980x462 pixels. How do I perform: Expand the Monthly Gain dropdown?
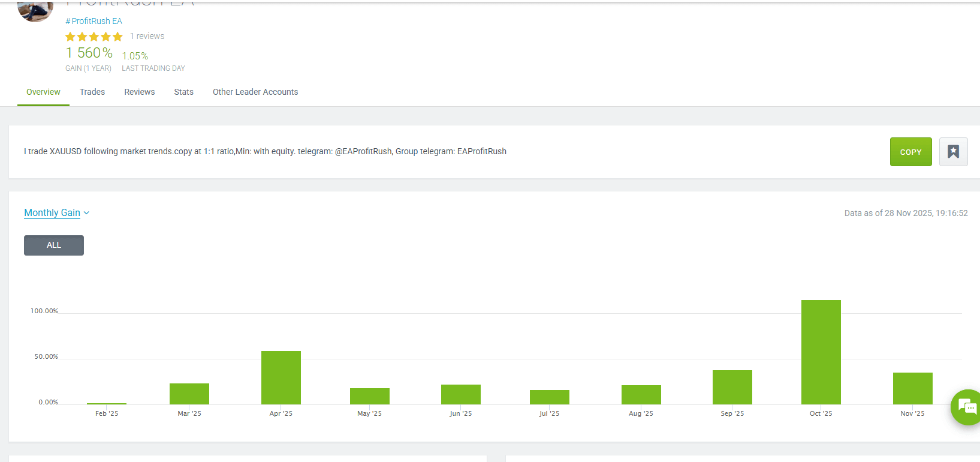(x=52, y=213)
